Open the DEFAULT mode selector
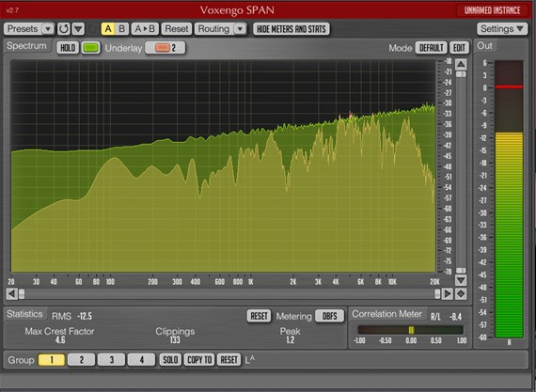Image resolution: width=536 pixels, height=392 pixels. point(431,48)
